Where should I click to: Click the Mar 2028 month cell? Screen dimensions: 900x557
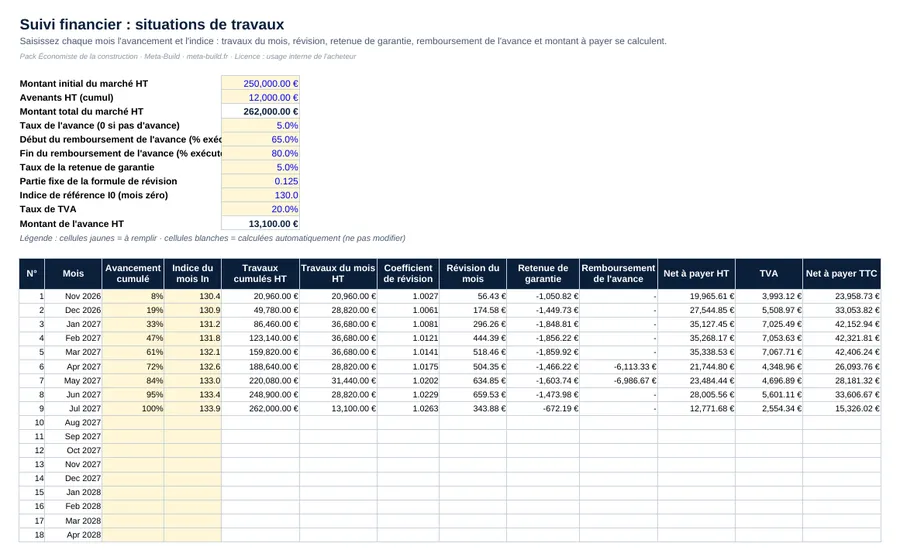point(73,521)
